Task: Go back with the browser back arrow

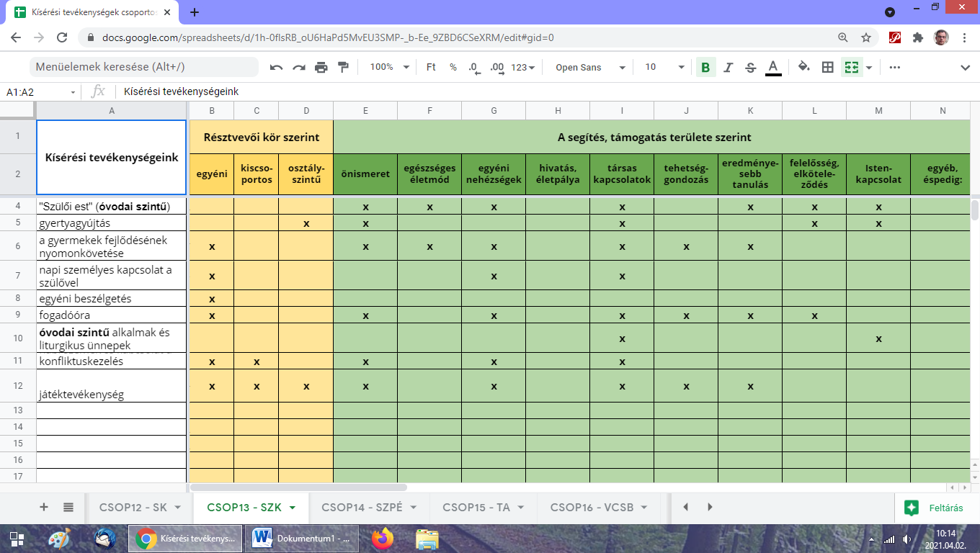Action: click(16, 37)
